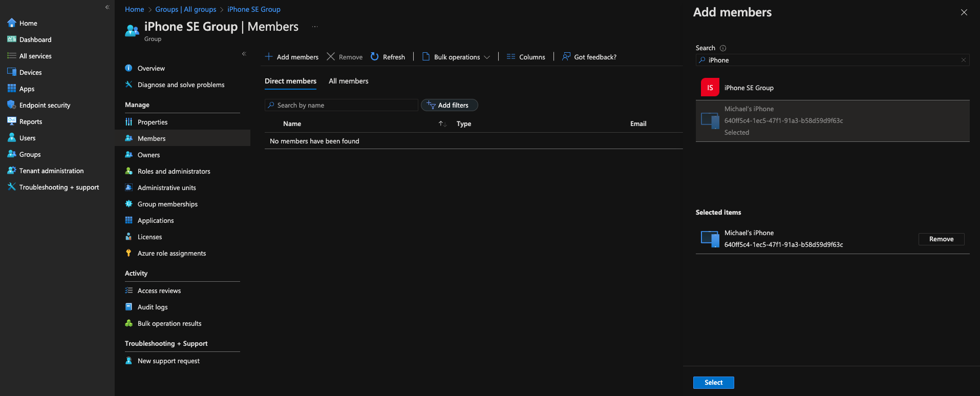This screenshot has height=396, width=980.
Task: Click the All services list icon
Action: 12,56
